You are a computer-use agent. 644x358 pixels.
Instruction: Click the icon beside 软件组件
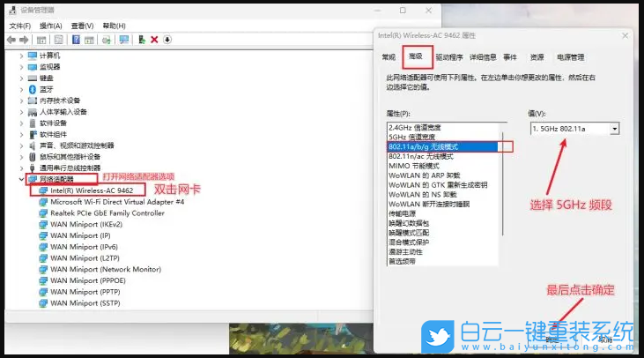point(33,134)
